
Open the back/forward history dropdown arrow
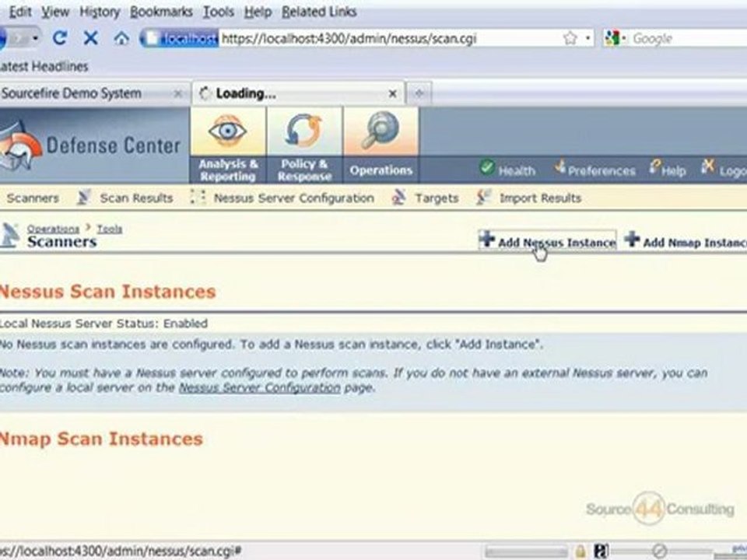36,38
